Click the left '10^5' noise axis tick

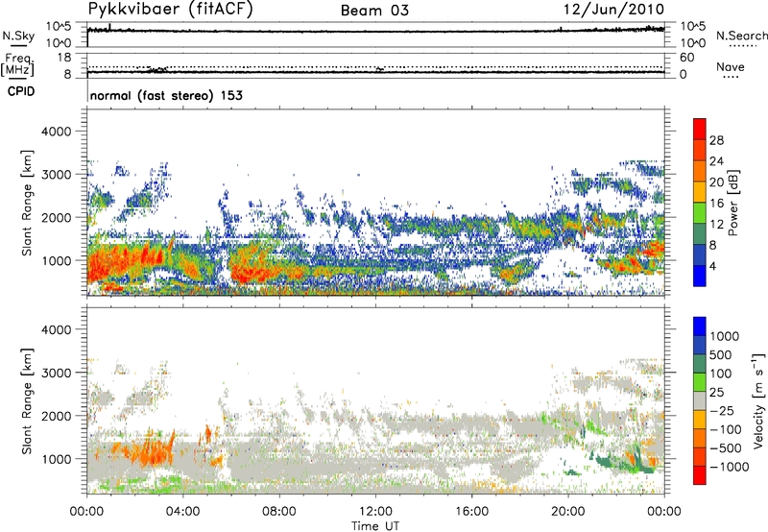click(59, 27)
